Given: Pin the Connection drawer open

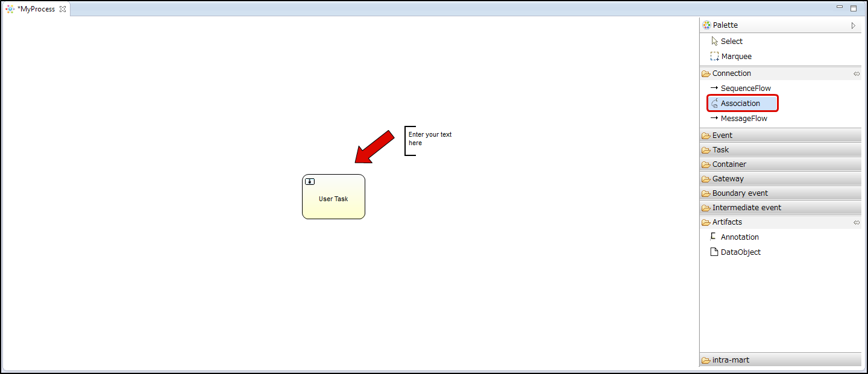Looking at the screenshot, I should 857,73.
